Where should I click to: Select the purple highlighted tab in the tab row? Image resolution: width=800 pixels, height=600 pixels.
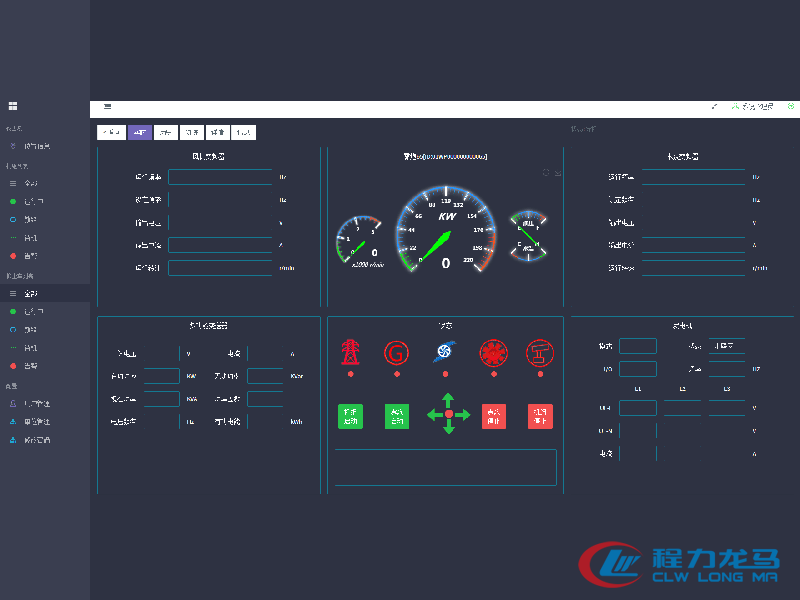coord(140,132)
